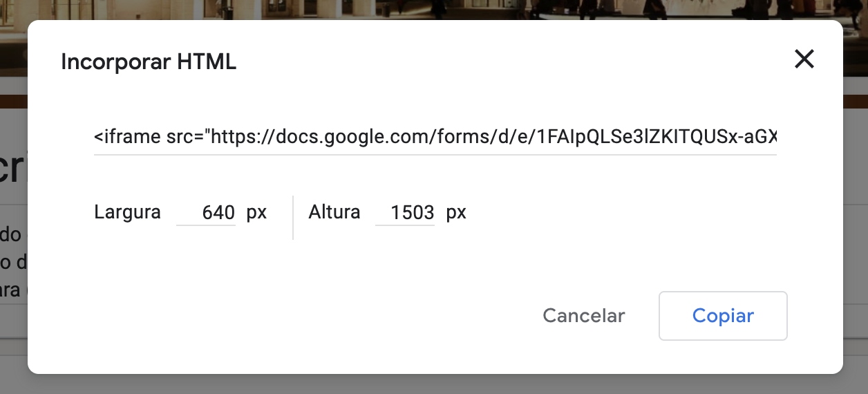Focus the Altura height field showing 1503

click(405, 212)
